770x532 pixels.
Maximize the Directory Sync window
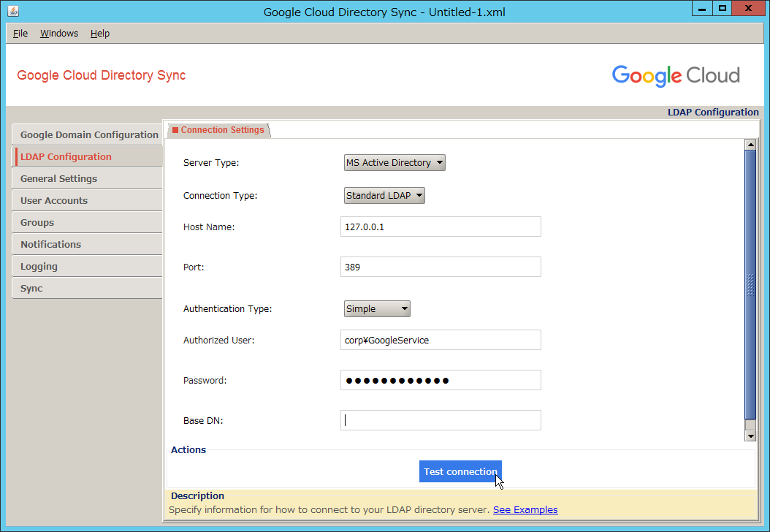pyautogui.click(x=722, y=8)
